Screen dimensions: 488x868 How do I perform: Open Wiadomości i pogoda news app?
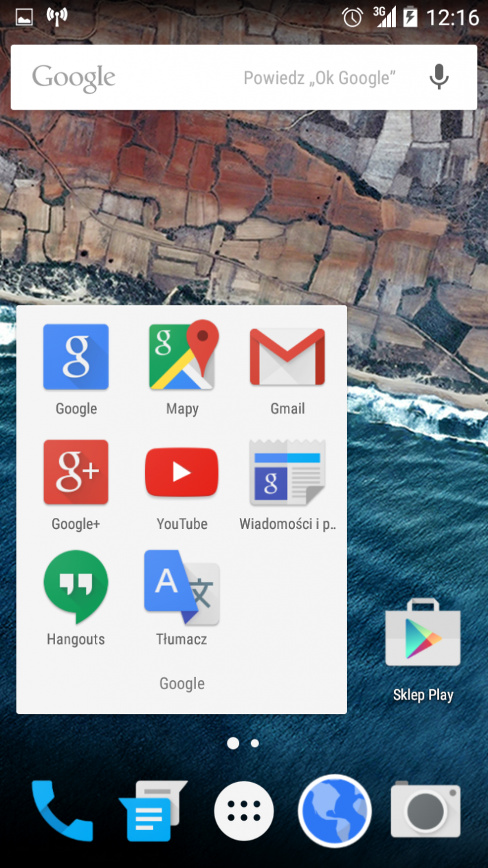(287, 473)
